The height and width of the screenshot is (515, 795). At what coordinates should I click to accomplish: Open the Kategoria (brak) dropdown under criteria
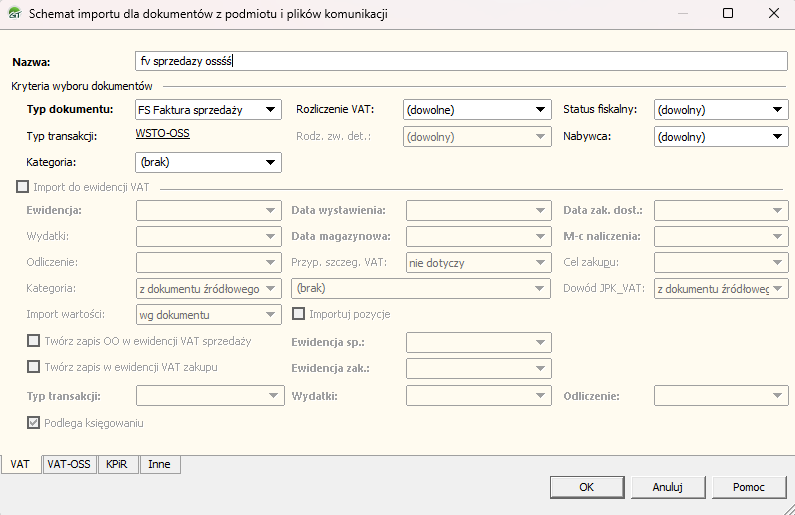[208, 162]
